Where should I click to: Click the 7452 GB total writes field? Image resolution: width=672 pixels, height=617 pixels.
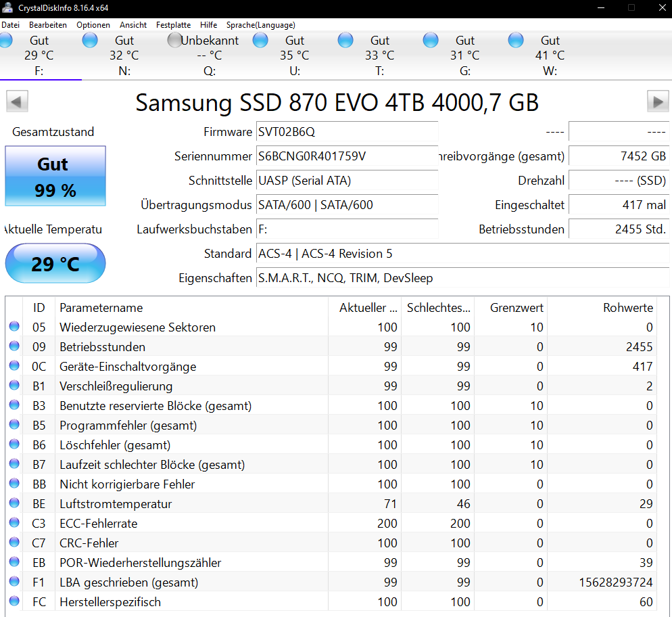619,156
